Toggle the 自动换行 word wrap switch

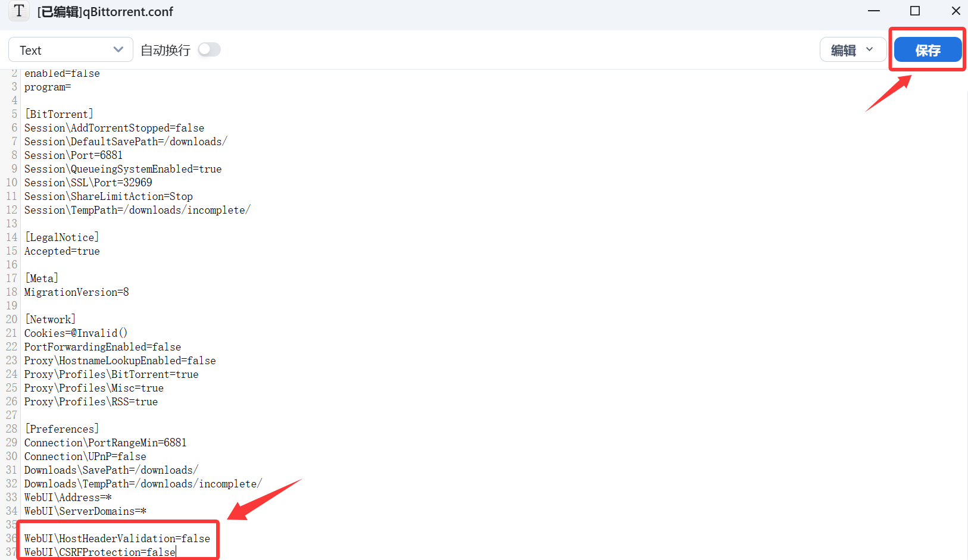point(209,50)
